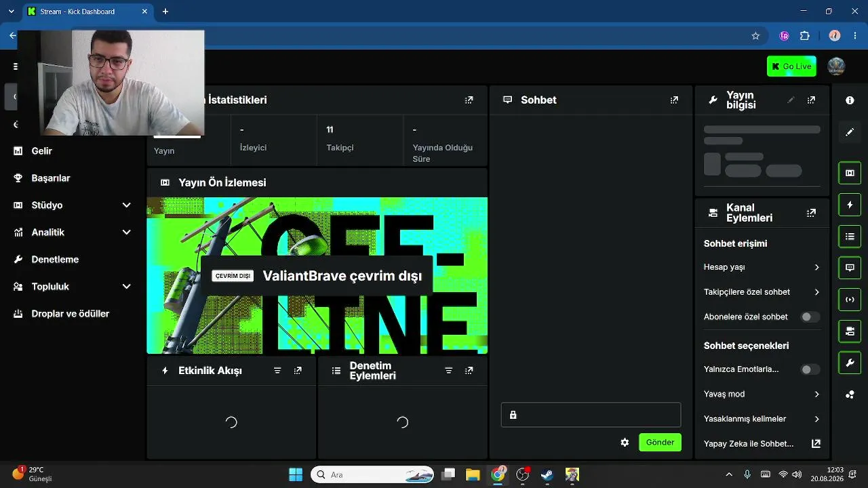Open OBS Studio from the taskbar
Screen dimensions: 868x488
523,474
